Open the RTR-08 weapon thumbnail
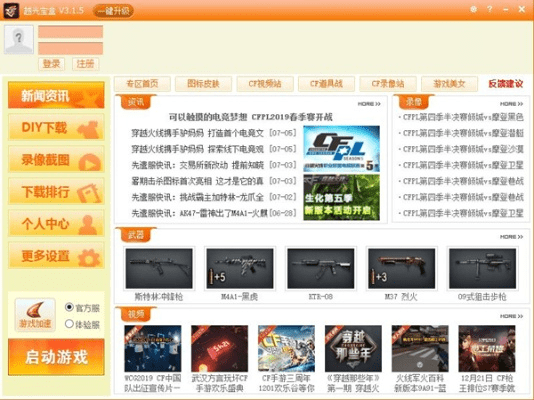534x400 pixels. click(x=321, y=269)
